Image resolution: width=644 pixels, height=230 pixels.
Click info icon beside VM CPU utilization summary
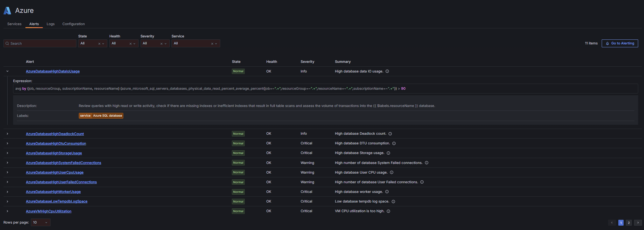(388, 211)
